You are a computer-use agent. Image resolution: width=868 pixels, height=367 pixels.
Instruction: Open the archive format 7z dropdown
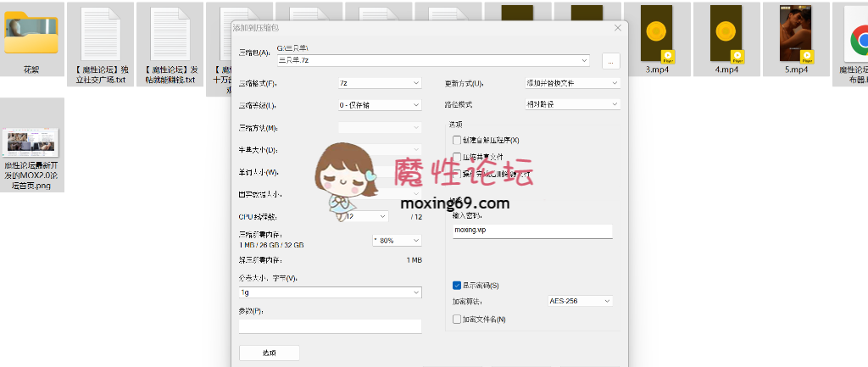click(x=379, y=83)
